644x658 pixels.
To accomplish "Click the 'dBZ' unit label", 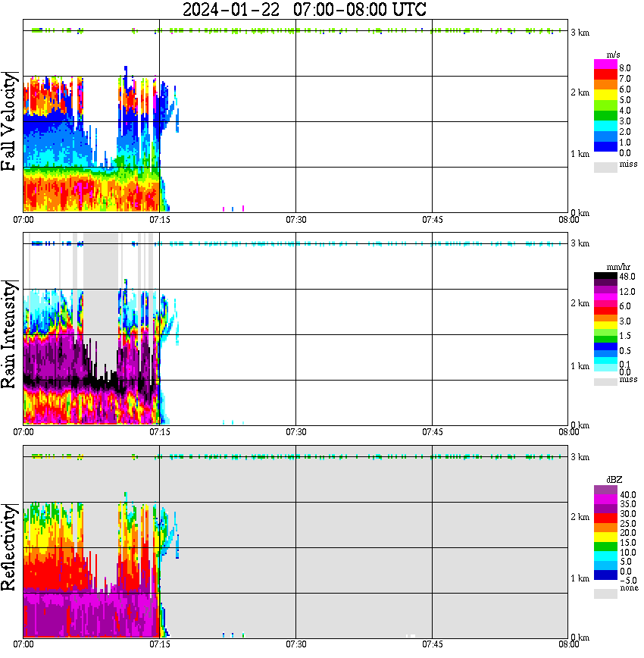I will click(x=614, y=480).
